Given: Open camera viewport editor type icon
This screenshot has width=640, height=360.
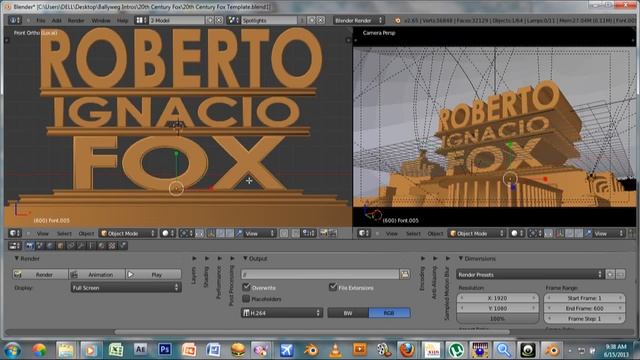Looking at the screenshot, I should [364, 233].
